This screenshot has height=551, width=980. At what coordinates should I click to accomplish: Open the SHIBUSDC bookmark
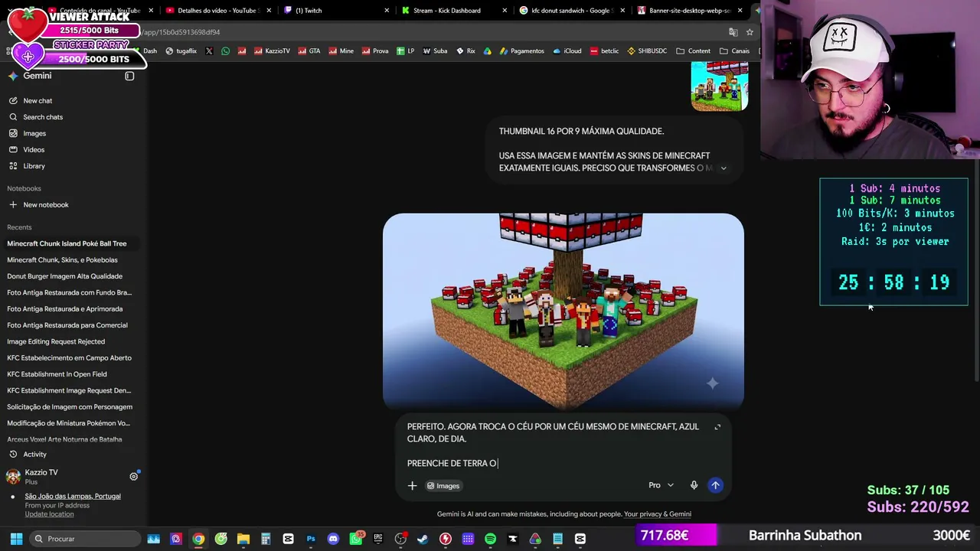(x=647, y=51)
